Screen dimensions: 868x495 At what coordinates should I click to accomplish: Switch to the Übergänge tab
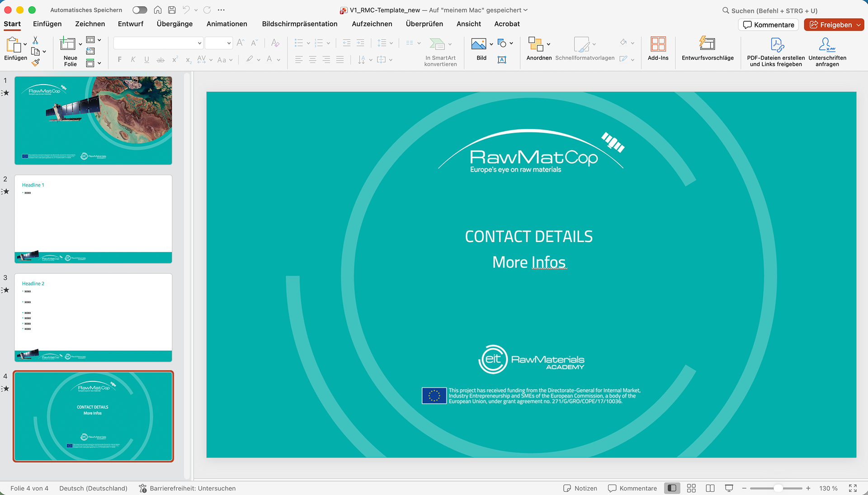(175, 24)
